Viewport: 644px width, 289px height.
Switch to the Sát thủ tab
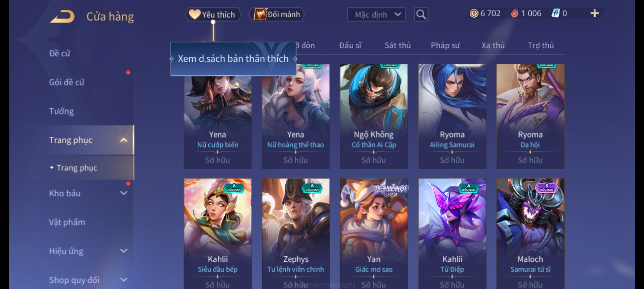[x=397, y=45]
